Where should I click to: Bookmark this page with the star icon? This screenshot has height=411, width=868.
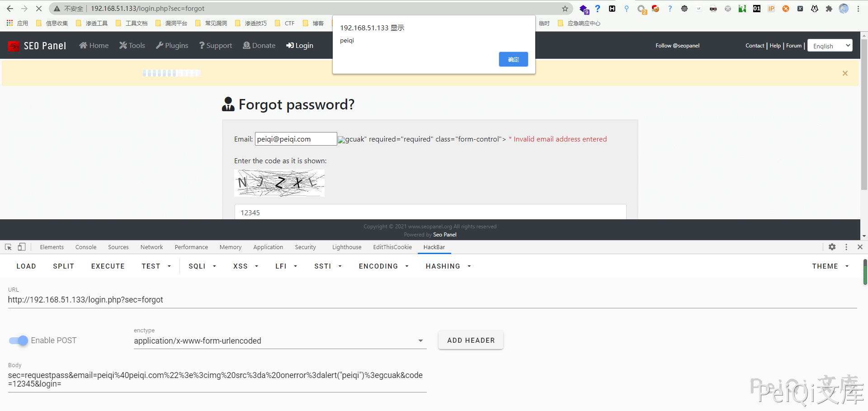click(565, 9)
